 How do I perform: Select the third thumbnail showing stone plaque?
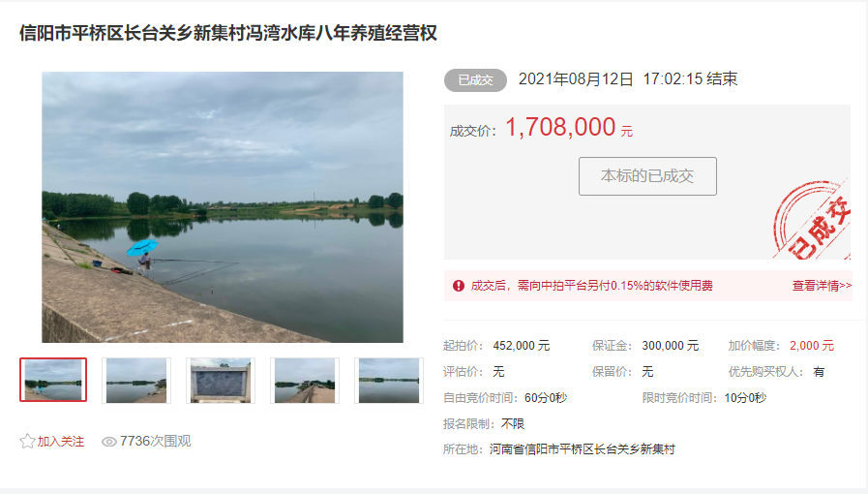point(221,381)
